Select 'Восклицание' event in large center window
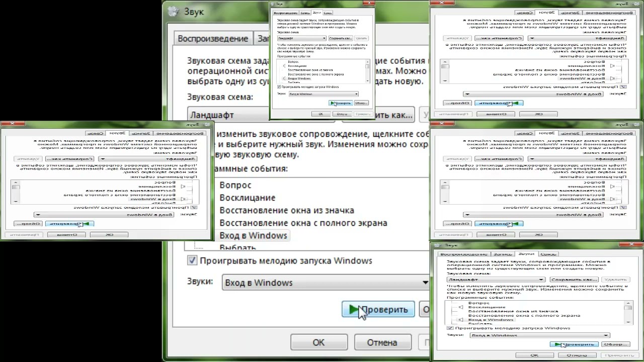 (x=248, y=198)
